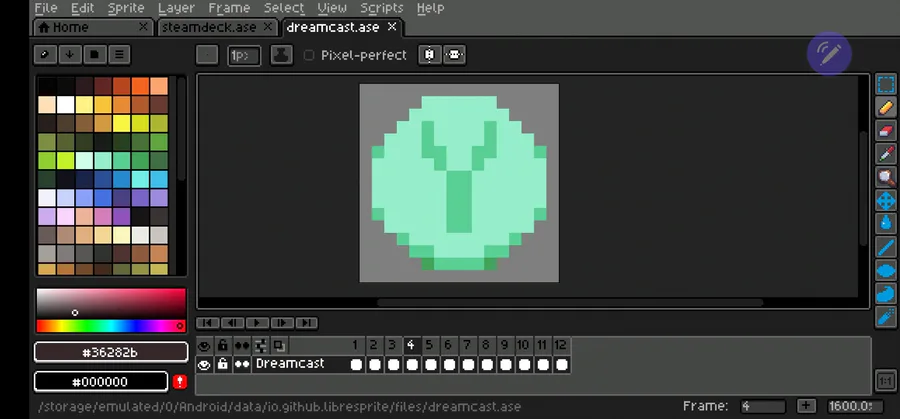Screen dimensions: 900x419
Task: Toggle horizontal symmetry mode
Action: coord(430,55)
